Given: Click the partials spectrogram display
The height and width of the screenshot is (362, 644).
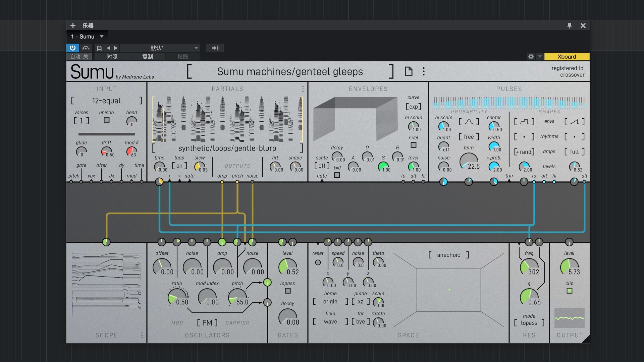Looking at the screenshot, I should pos(227,119).
